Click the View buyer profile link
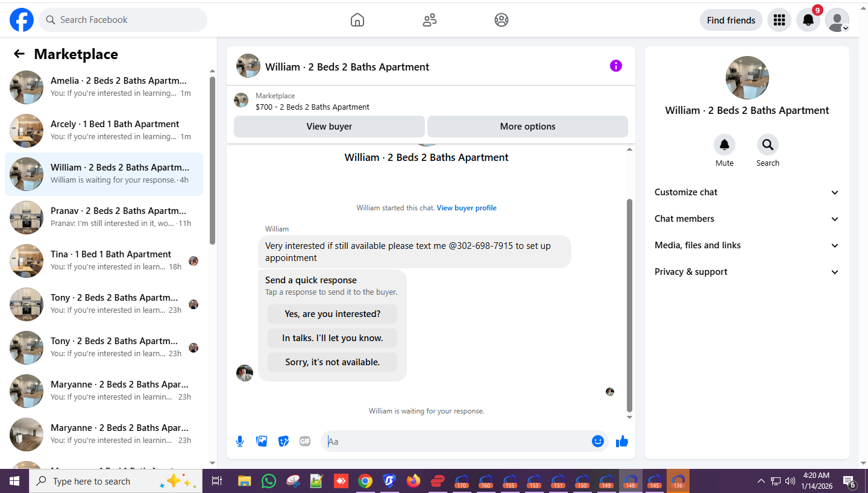The width and height of the screenshot is (868, 493). 467,208
